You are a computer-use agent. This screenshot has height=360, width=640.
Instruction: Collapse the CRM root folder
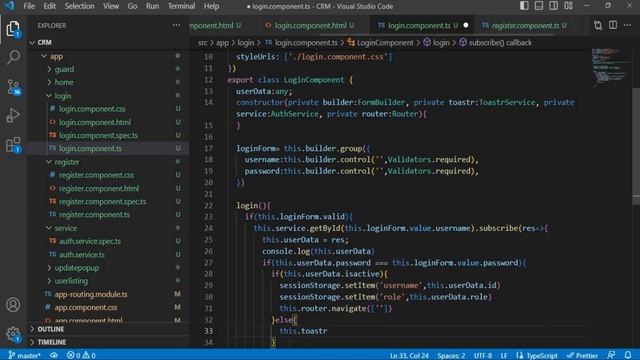pyautogui.click(x=108, y=42)
